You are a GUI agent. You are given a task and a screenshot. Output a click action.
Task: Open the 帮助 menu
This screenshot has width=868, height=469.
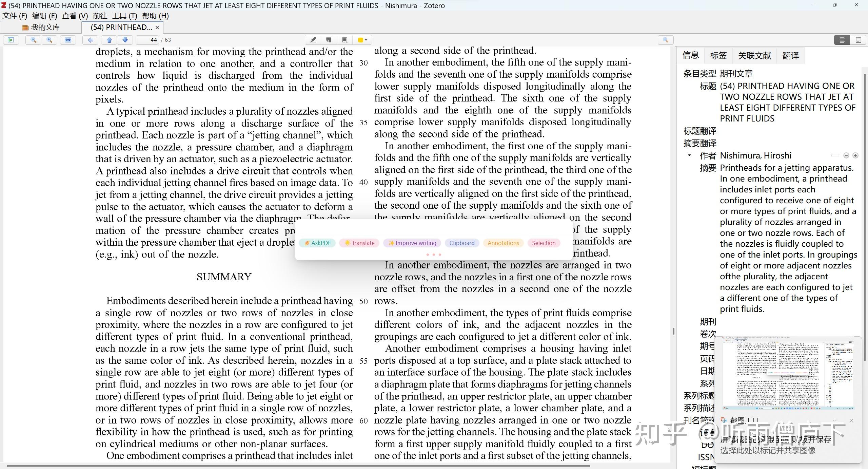[155, 16]
